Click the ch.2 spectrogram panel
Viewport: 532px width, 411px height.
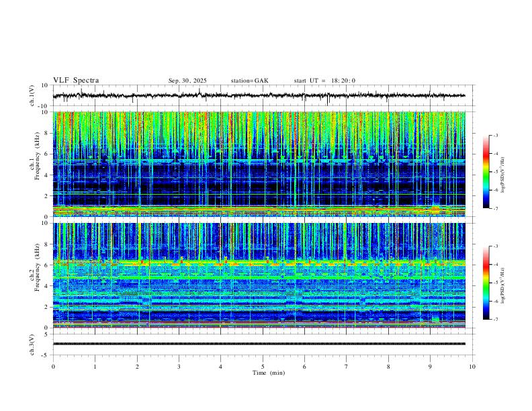259,275
